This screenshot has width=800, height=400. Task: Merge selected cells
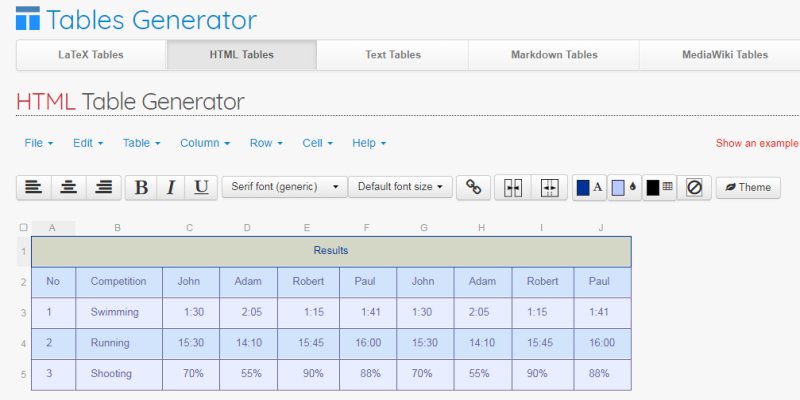(513, 187)
